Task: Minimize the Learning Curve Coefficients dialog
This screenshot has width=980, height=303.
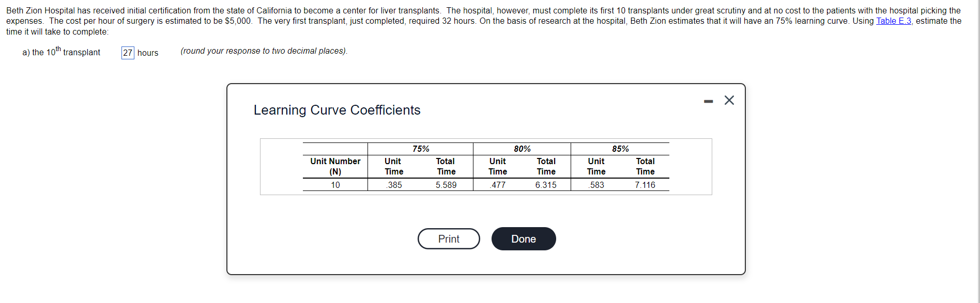Action: (x=708, y=101)
